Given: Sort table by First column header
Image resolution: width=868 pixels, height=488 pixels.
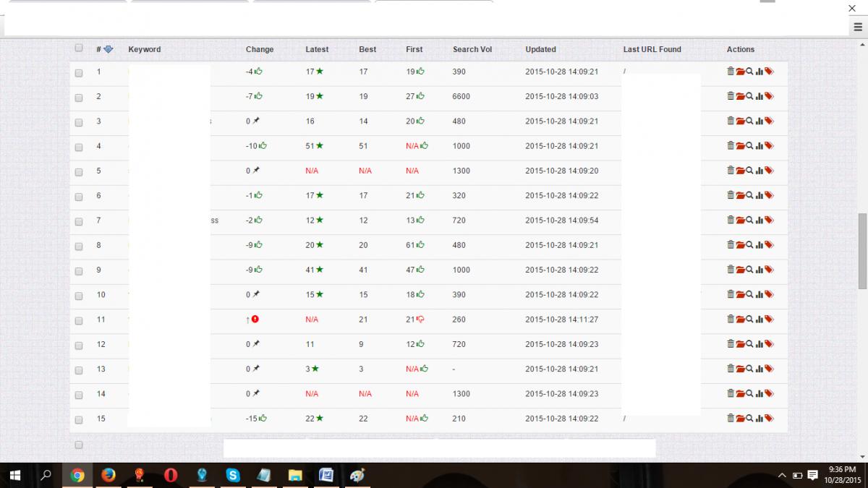Looking at the screenshot, I should pyautogui.click(x=414, y=49).
